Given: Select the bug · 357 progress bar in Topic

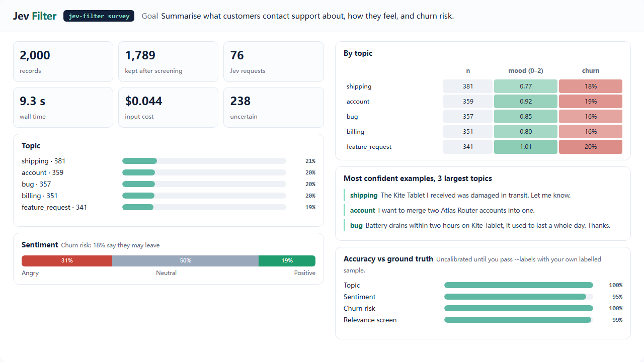Looking at the screenshot, I should 204,184.
